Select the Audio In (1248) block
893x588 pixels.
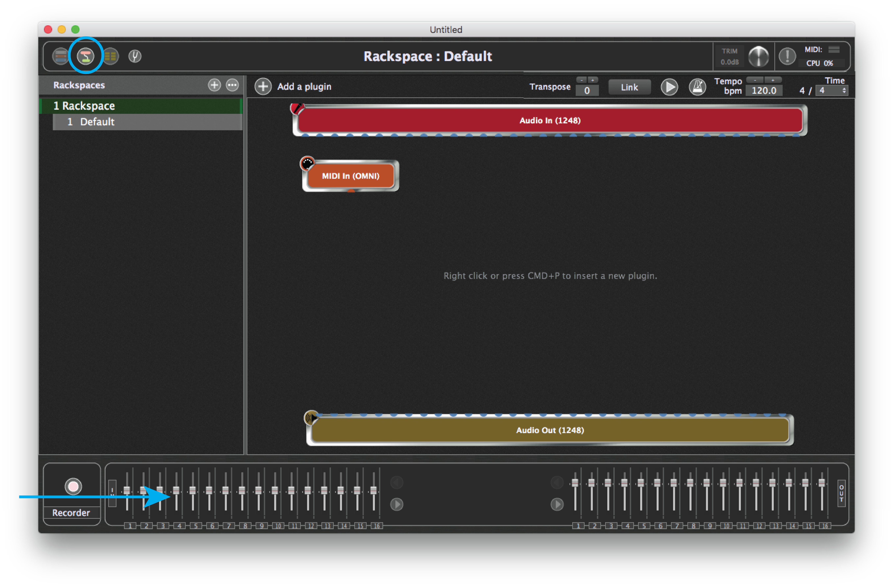550,120
